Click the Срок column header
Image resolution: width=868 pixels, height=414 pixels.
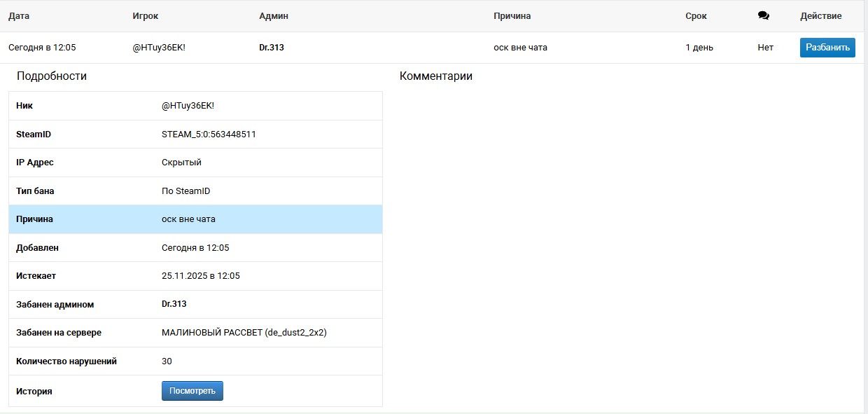click(x=696, y=16)
